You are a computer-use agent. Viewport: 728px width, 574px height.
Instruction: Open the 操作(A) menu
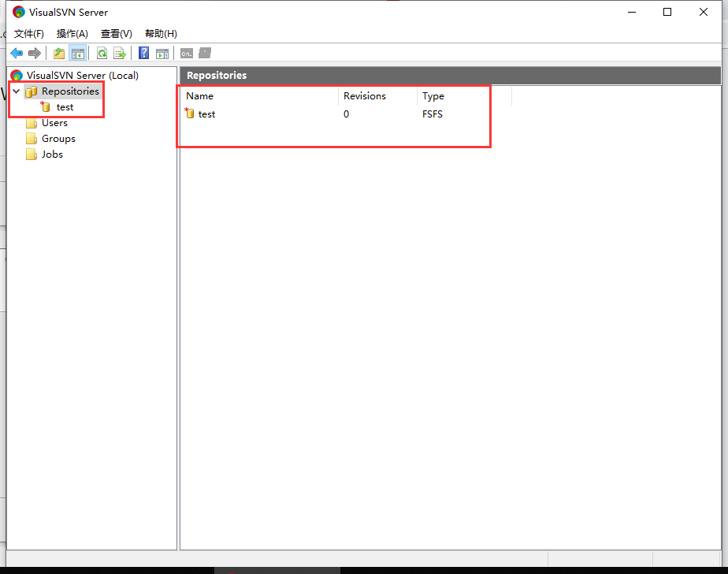72,33
